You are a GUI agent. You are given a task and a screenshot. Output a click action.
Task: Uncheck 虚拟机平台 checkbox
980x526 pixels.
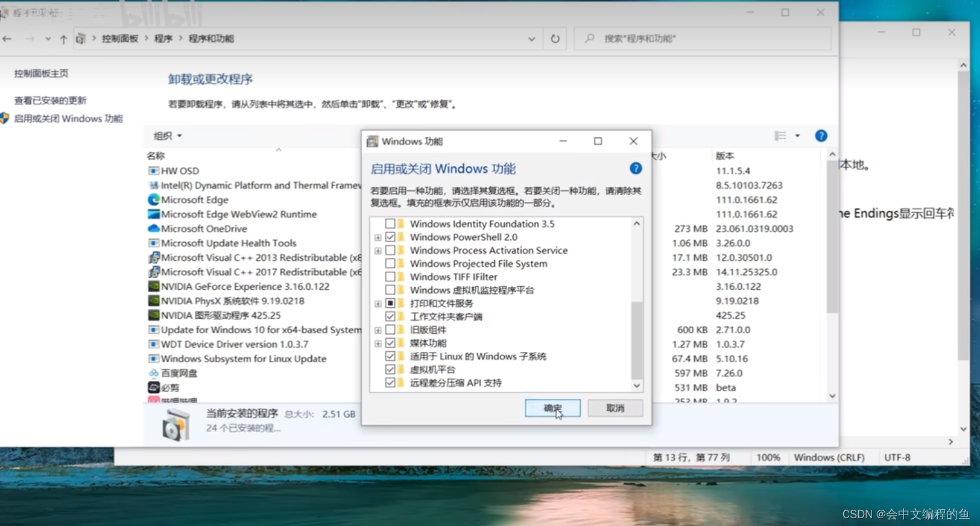[390, 369]
